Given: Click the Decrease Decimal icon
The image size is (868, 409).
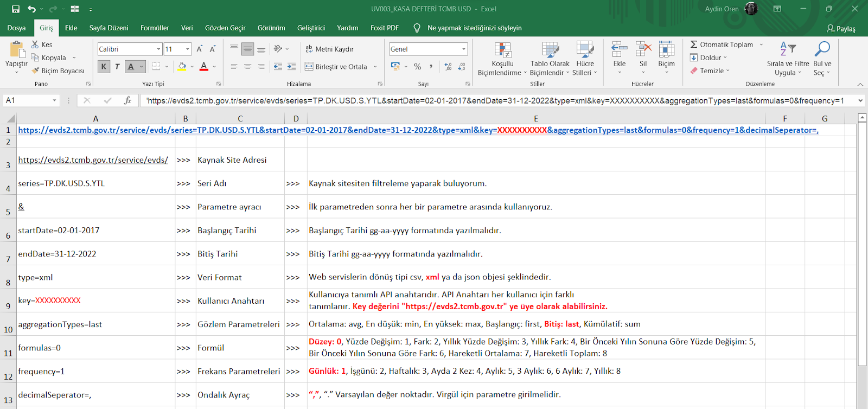Looking at the screenshot, I should 462,66.
